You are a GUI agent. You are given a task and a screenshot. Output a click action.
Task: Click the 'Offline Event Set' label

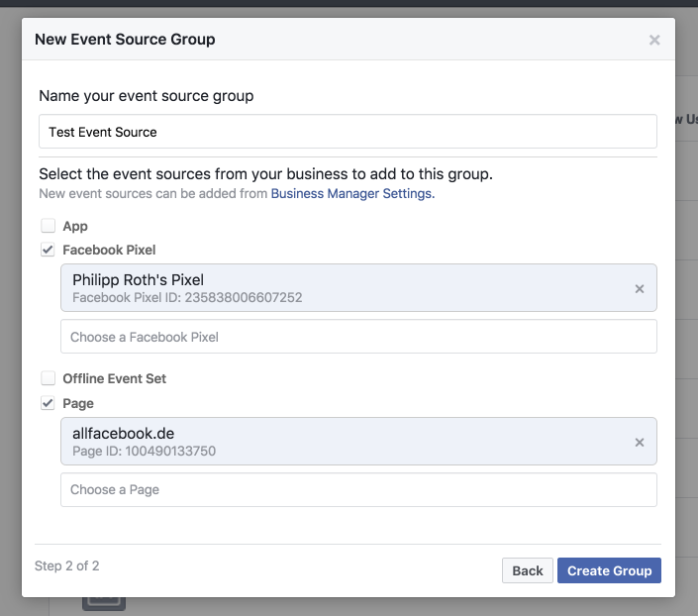(115, 378)
